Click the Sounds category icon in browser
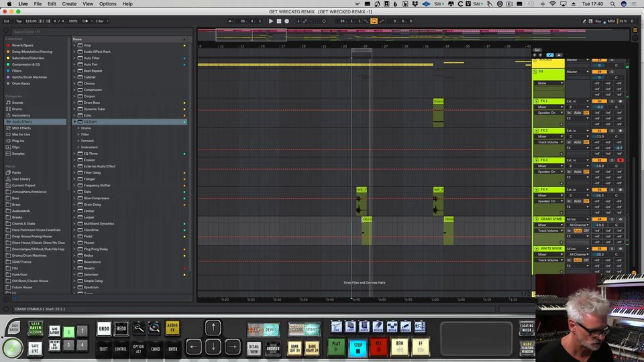The height and width of the screenshot is (362, 644). (8, 103)
